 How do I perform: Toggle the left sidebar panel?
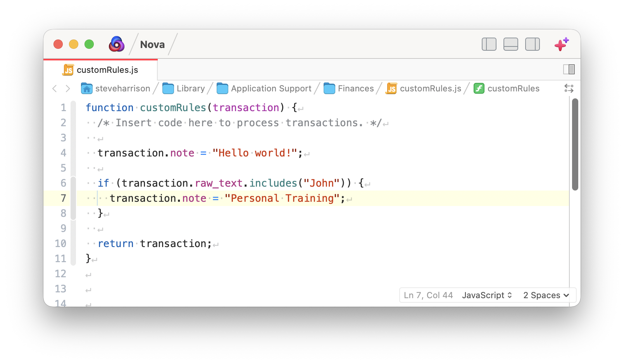(x=489, y=44)
